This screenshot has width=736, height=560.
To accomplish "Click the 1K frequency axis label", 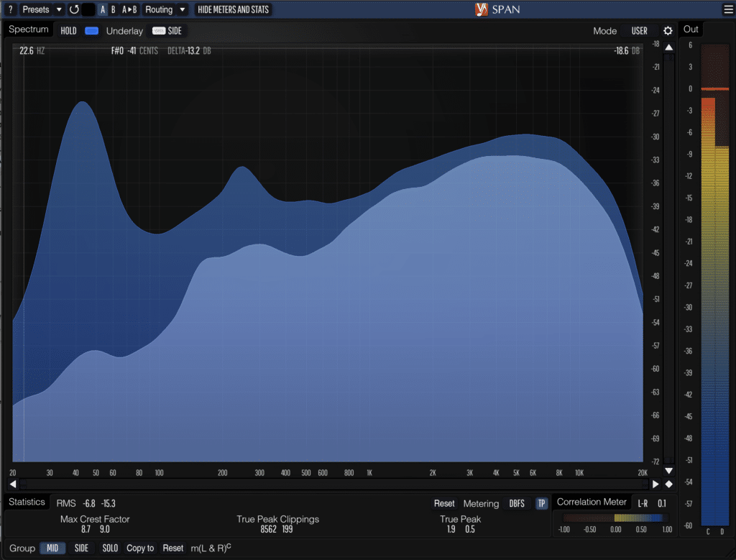I will point(369,473).
